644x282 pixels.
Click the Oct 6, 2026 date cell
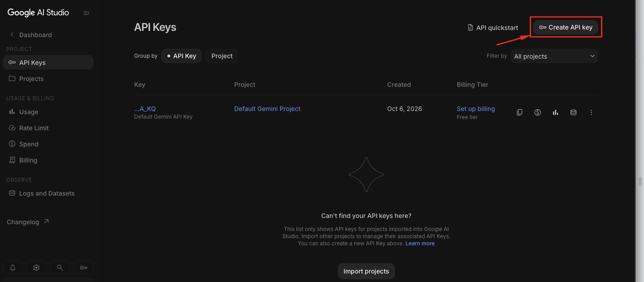point(404,109)
